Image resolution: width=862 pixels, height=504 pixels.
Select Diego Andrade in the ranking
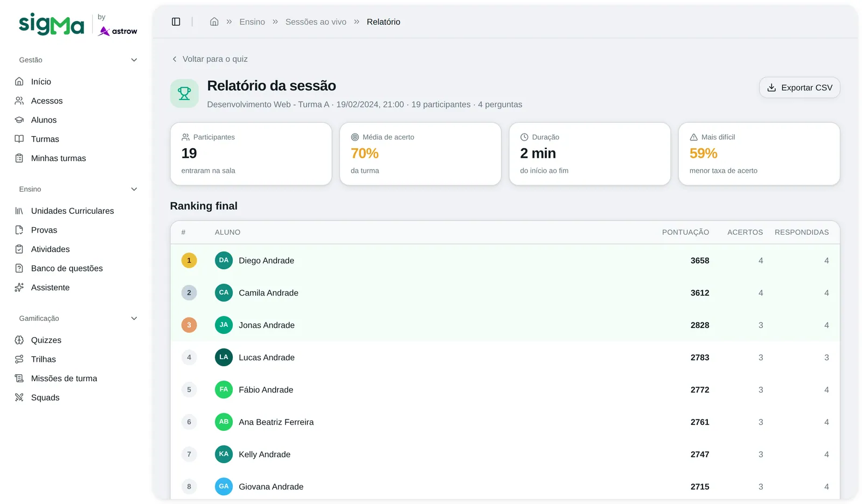click(x=505, y=260)
